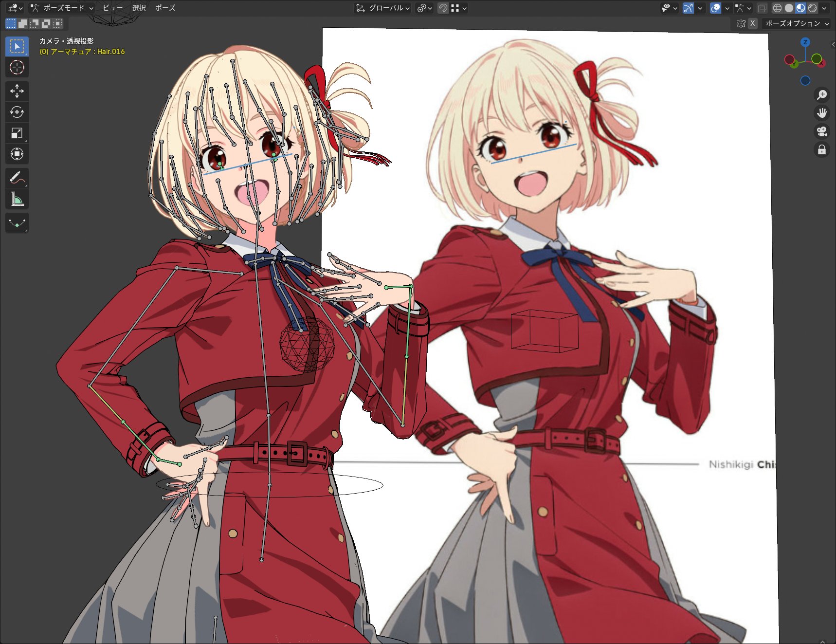
Task: Open the ビュー menu
Action: click(112, 8)
